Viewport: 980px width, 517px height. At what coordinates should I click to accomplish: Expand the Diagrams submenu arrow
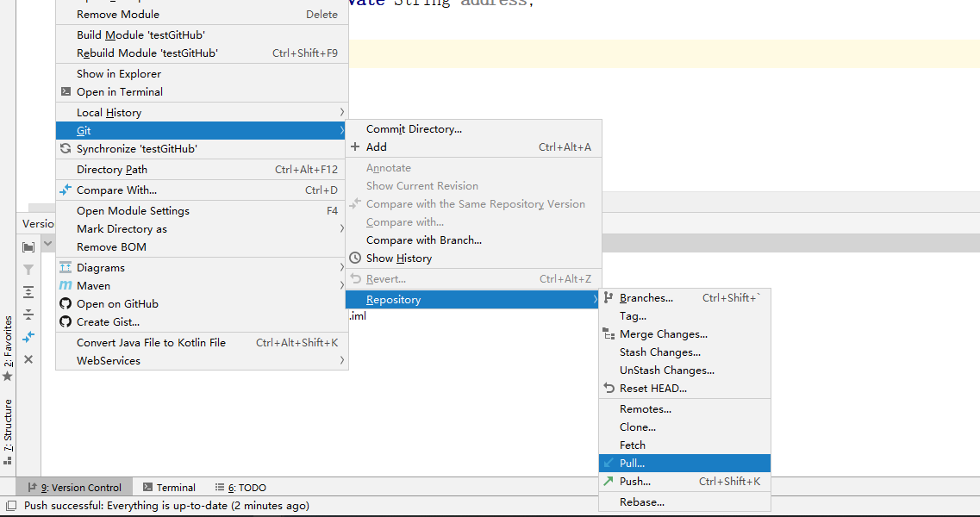(x=342, y=267)
